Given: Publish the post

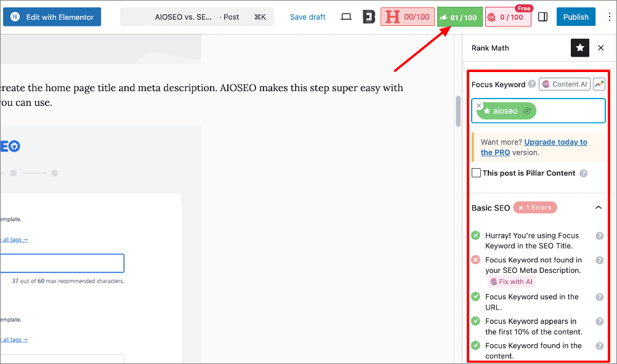Looking at the screenshot, I should (x=576, y=17).
